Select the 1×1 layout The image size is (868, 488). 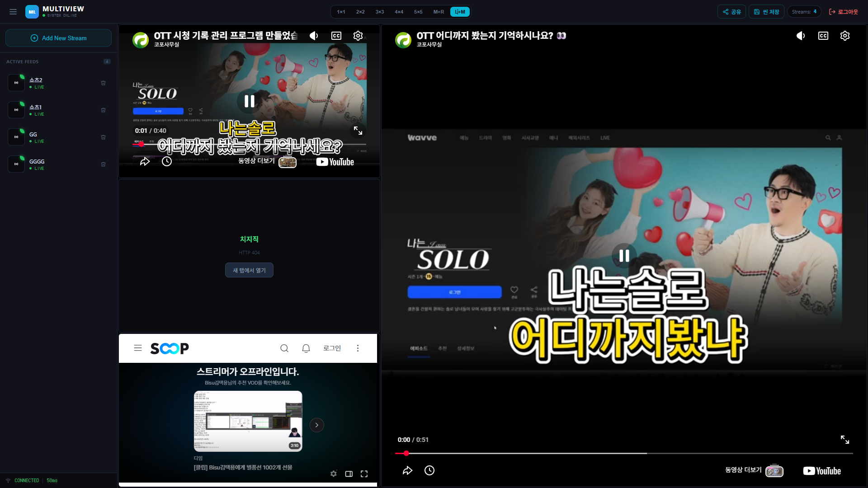pos(341,12)
